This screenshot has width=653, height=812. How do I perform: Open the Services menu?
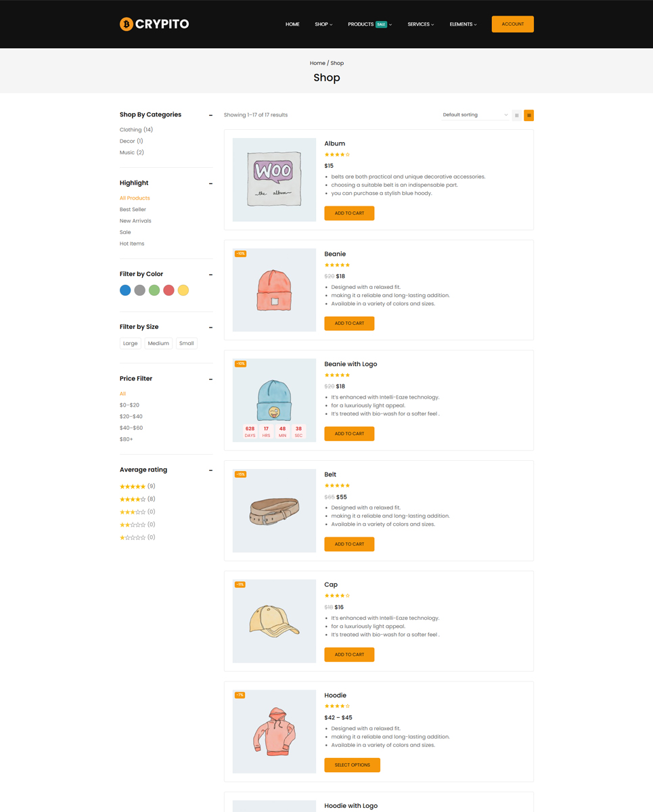(420, 24)
